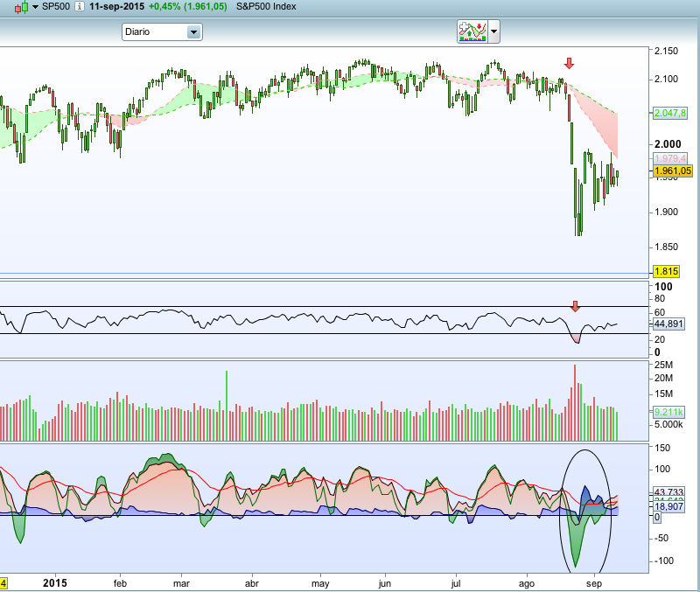Screen dimensions: 700x592
Task: Open dropdown arrow beside candlestick icon
Action: click(x=35, y=7)
